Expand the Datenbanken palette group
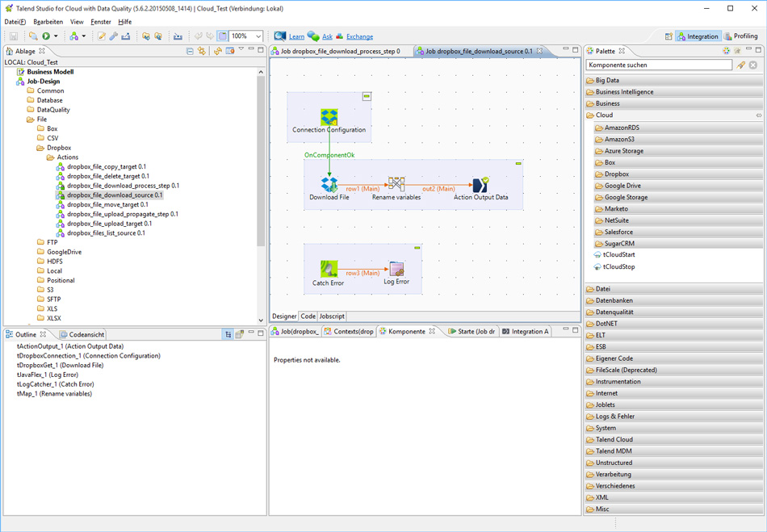 (674, 301)
